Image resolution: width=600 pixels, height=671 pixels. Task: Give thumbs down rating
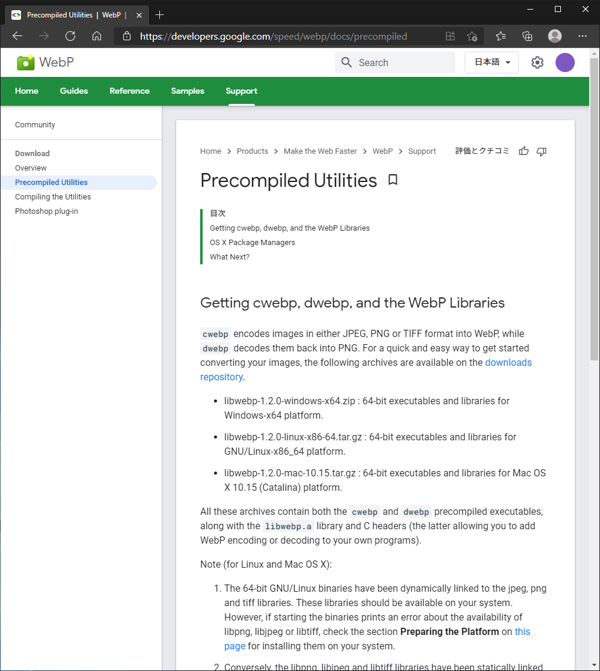tap(542, 151)
